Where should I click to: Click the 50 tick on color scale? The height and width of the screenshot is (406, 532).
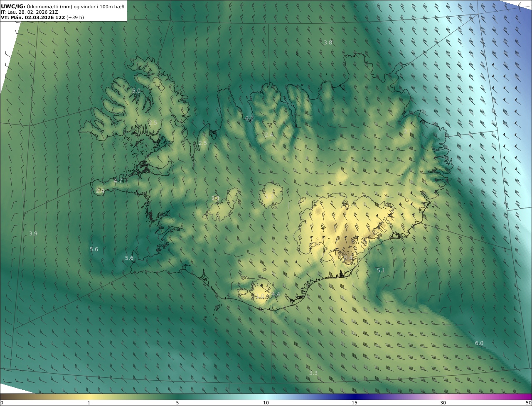tap(528, 403)
